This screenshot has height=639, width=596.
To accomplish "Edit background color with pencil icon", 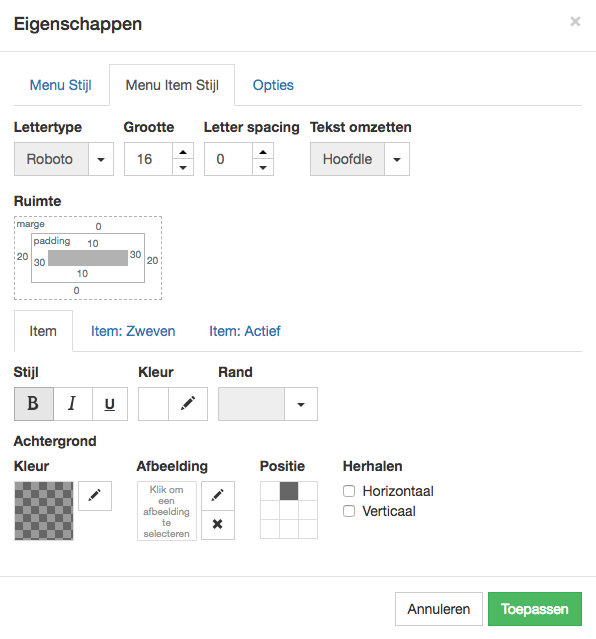I will [95, 496].
